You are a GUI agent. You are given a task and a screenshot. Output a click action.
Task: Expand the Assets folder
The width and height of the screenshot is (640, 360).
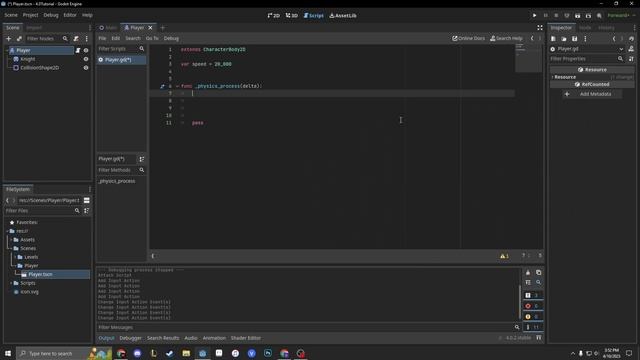tap(11, 240)
